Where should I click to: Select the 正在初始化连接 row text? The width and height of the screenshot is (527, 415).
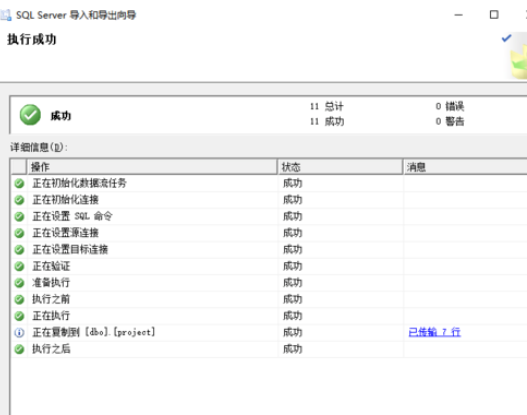pyautogui.click(x=66, y=200)
